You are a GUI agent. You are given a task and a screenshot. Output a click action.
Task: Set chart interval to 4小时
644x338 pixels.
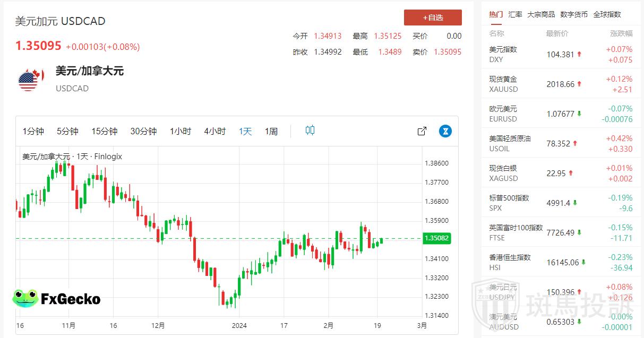tap(214, 131)
